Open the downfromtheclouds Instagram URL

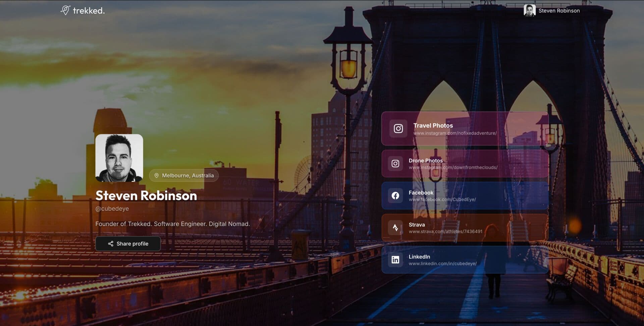[453, 167]
